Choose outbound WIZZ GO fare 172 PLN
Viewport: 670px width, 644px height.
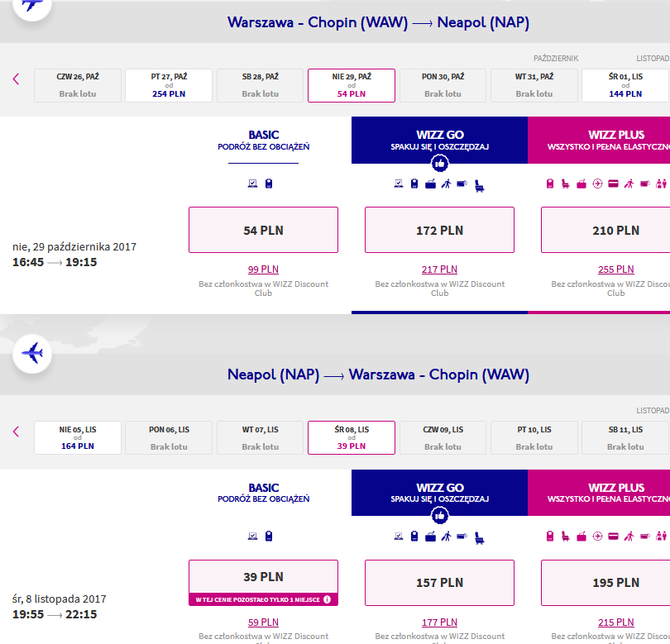point(440,230)
